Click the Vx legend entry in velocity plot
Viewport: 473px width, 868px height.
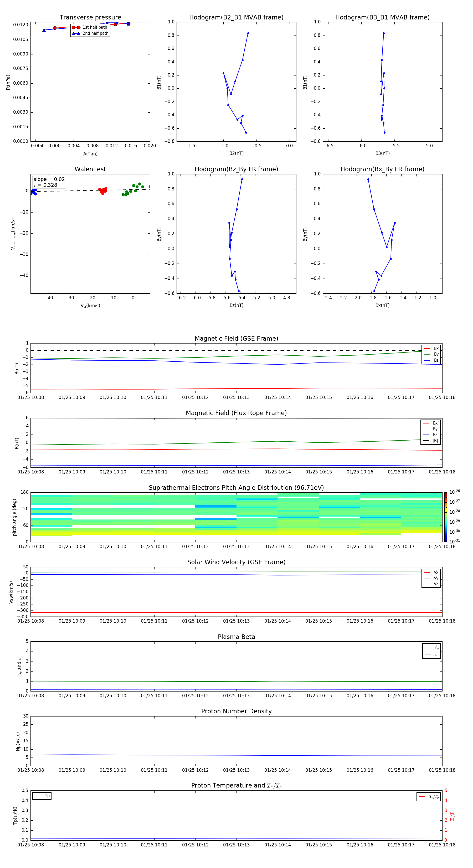pyautogui.click(x=431, y=572)
